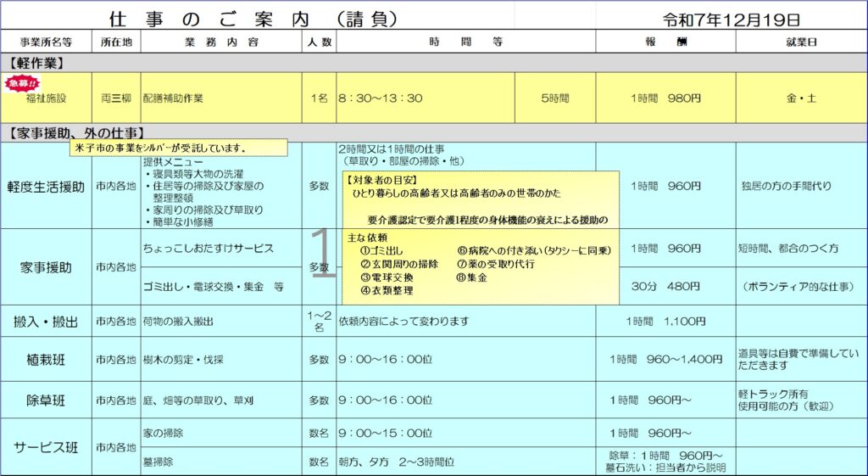Select the 配膳補助作業 cell
This screenshot has height=476, width=868.
[x=173, y=98]
